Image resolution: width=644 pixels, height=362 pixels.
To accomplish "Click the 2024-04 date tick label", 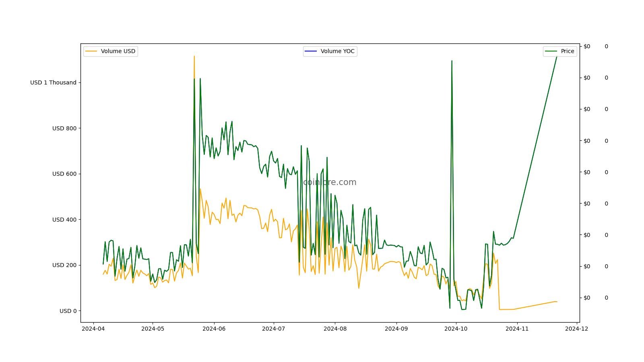I will 93,329.
